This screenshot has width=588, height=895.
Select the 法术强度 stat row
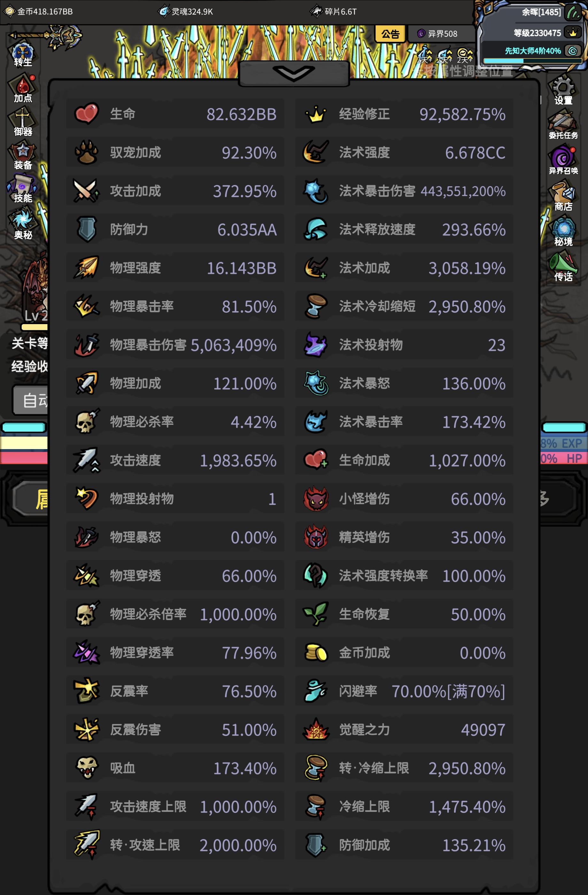coord(404,152)
